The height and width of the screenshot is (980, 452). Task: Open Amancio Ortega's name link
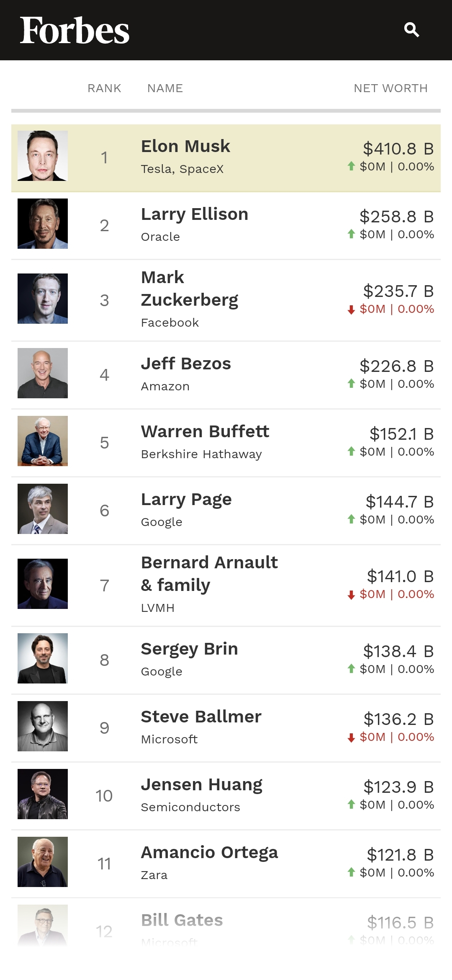[209, 852]
